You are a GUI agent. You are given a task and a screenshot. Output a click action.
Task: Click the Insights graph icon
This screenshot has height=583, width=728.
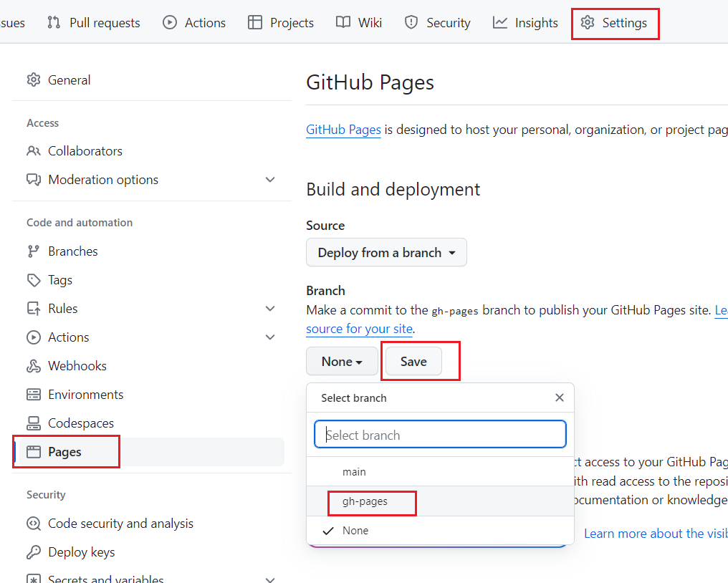(x=500, y=22)
